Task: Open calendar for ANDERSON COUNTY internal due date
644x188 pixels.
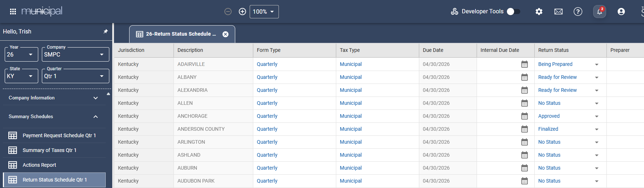Action: [525, 129]
